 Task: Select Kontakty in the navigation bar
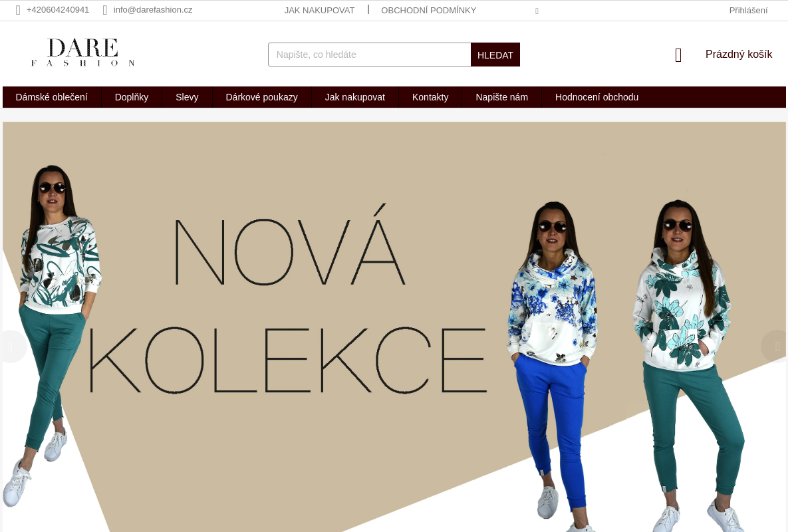(430, 97)
